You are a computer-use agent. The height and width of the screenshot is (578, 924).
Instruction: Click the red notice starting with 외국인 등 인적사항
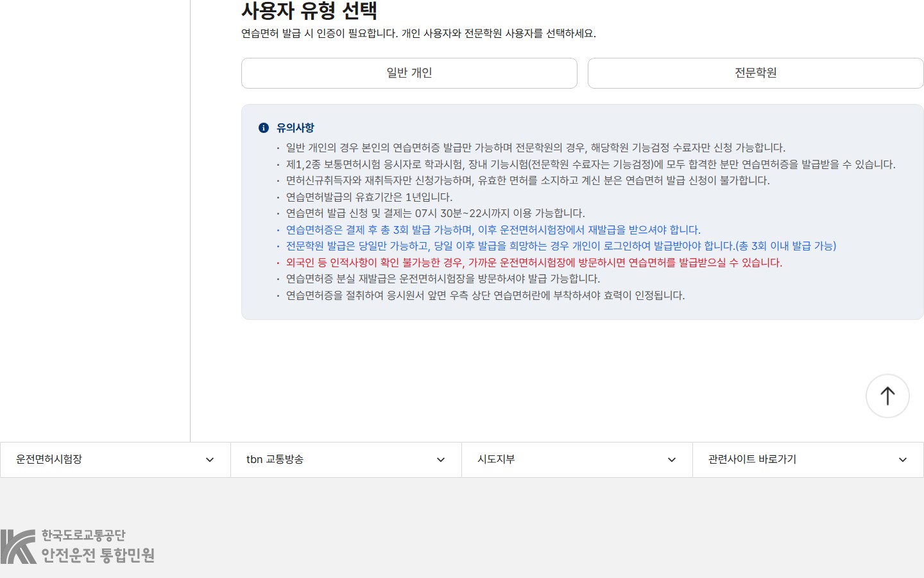point(534,263)
